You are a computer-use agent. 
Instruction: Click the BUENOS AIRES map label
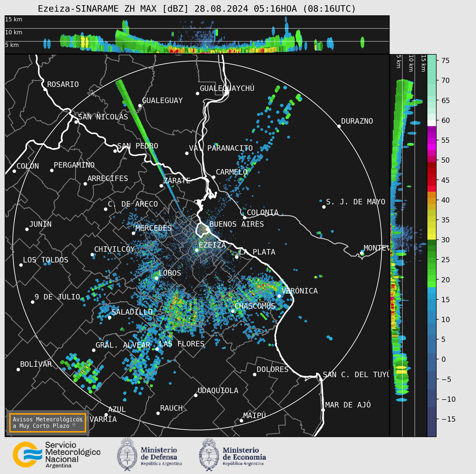237,224
